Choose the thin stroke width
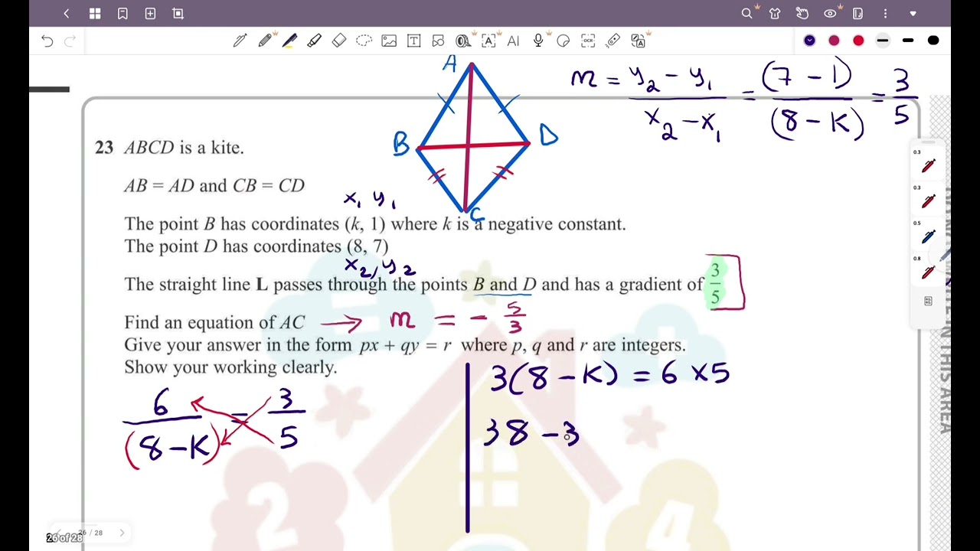980x551 pixels. point(883,41)
